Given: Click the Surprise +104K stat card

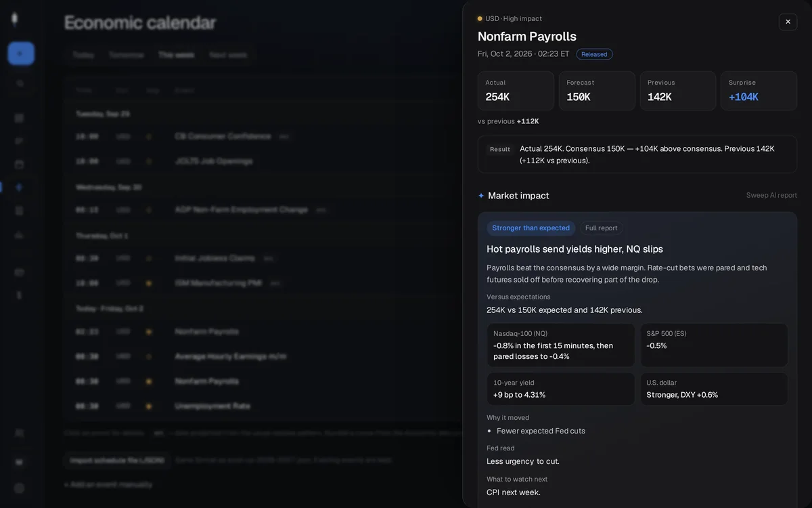Looking at the screenshot, I should (x=759, y=91).
